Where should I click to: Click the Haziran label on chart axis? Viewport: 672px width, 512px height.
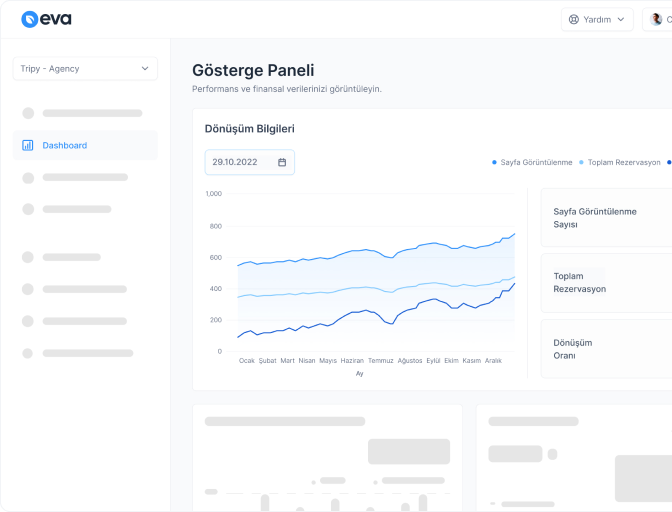[352, 360]
